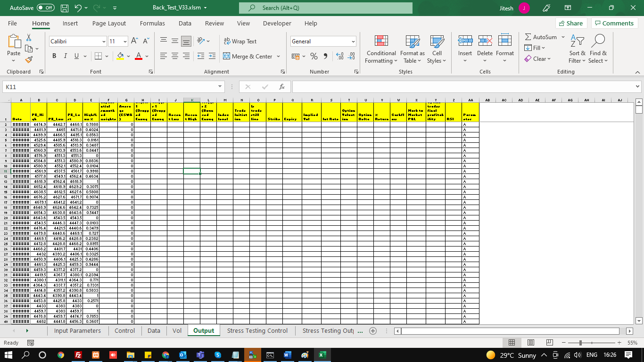The width and height of the screenshot is (644, 362).
Task: Click the Share button
Action: (x=570, y=23)
